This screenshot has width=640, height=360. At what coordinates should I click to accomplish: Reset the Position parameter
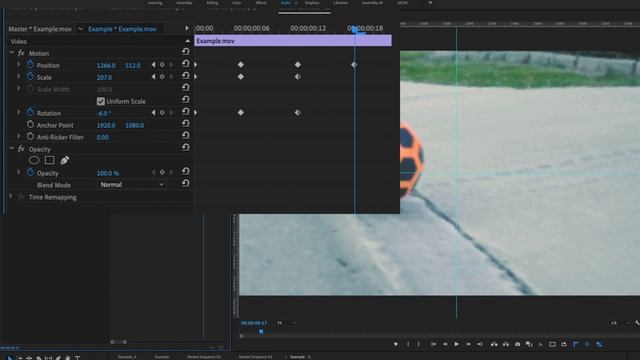click(x=185, y=64)
